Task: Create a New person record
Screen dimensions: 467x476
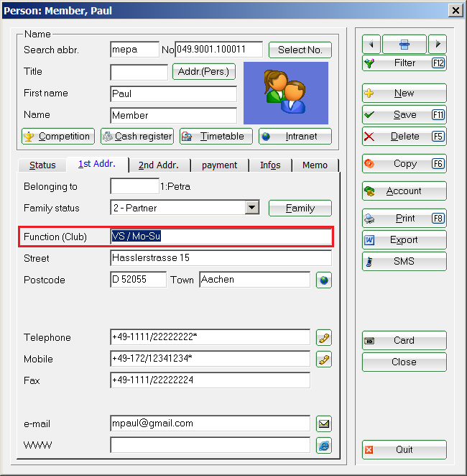Action: [404, 93]
